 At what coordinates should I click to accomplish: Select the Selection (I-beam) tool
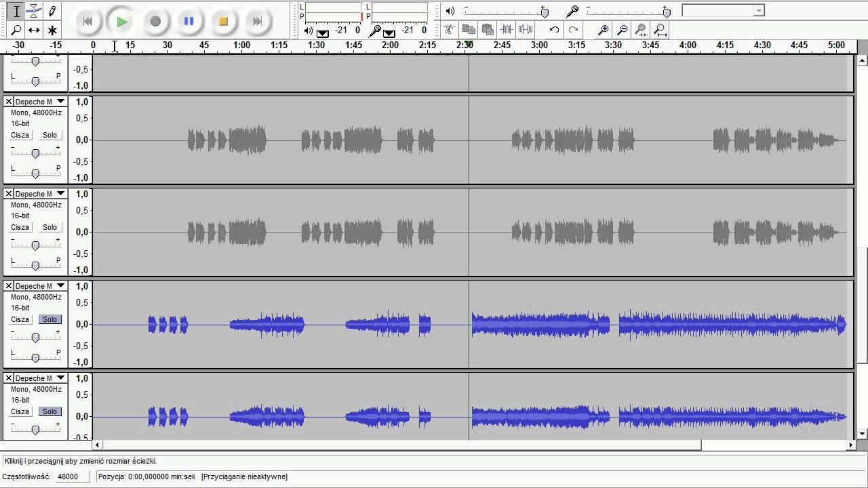pos(16,12)
